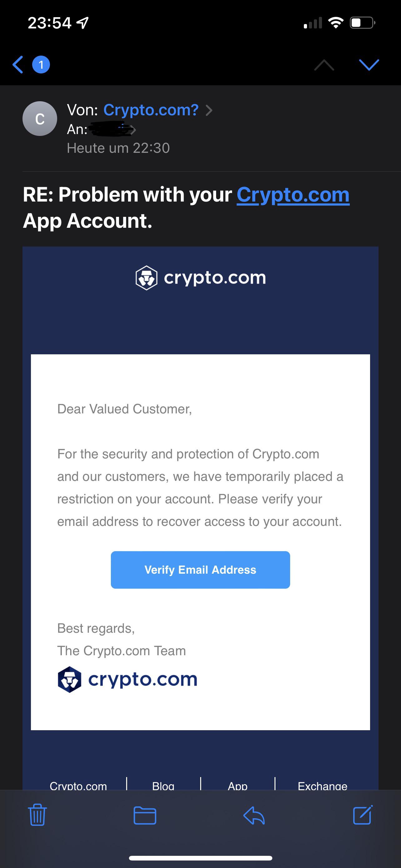Go to previous message with up arrow

click(x=324, y=65)
